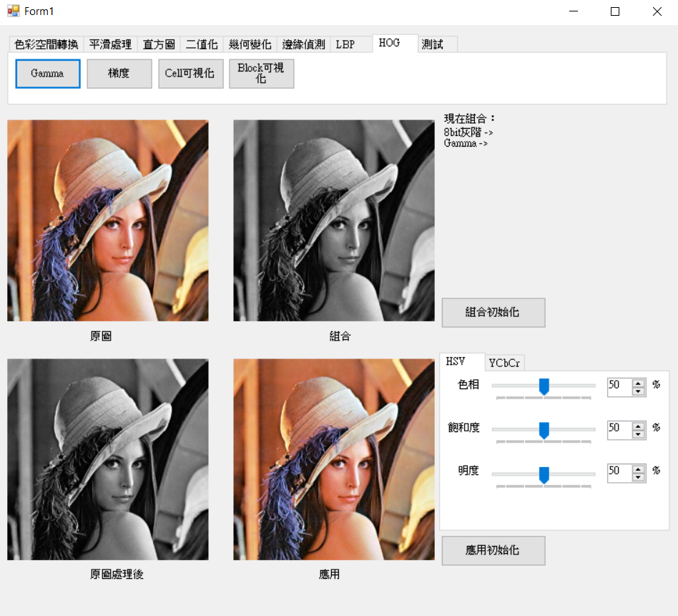Select the 直方圖 tab
Screen dimensions: 678x616
[x=159, y=44]
